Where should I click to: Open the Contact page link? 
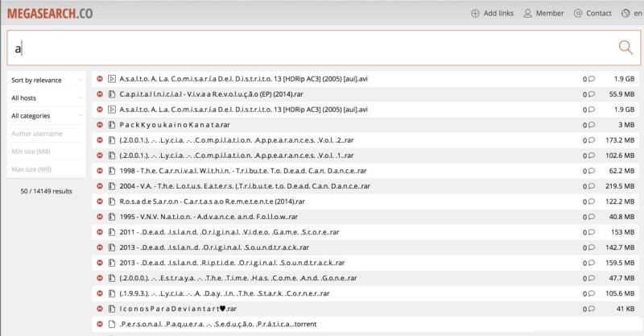[x=592, y=13]
